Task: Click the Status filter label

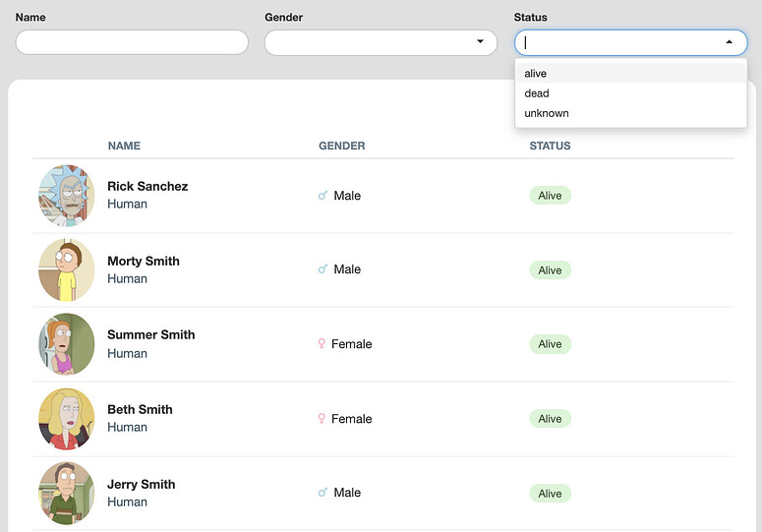Action: coord(531,17)
